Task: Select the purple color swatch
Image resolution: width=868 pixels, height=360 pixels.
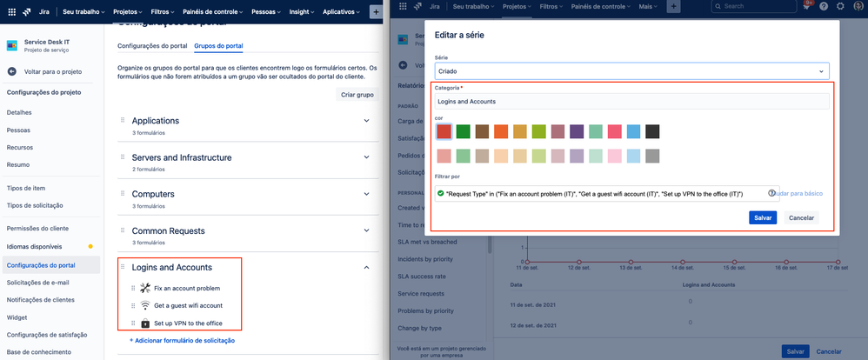Action: (x=577, y=131)
